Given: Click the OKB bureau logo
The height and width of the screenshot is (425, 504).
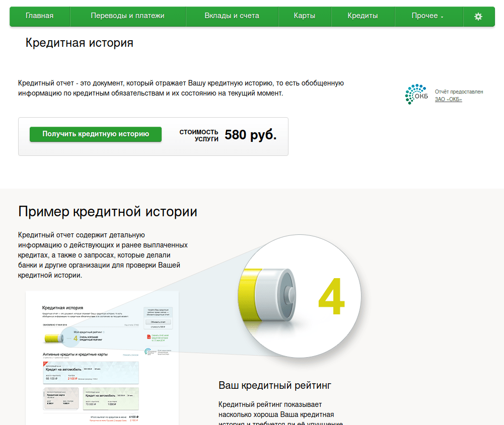Looking at the screenshot, I should pos(416,95).
